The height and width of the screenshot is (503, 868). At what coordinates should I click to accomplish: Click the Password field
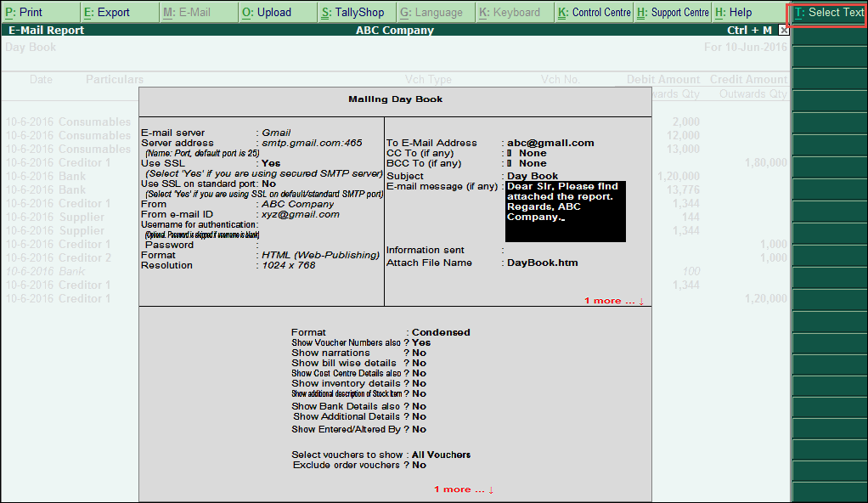click(321, 246)
